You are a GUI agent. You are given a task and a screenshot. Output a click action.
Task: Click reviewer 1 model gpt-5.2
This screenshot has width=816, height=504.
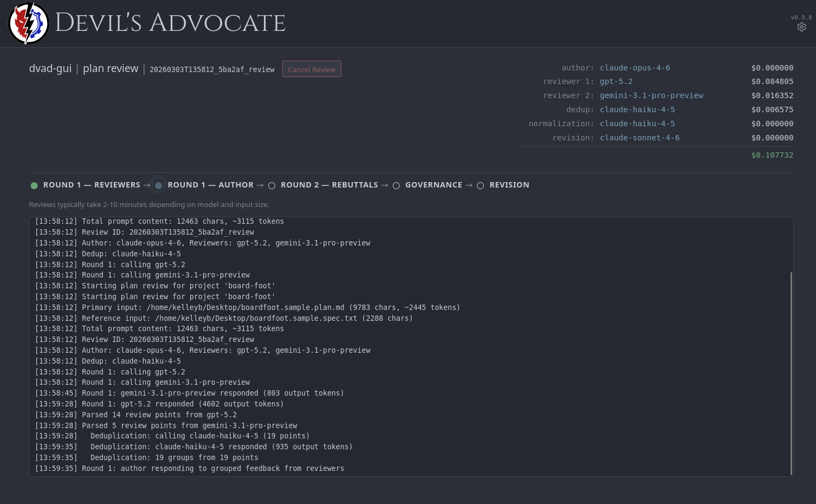(616, 81)
